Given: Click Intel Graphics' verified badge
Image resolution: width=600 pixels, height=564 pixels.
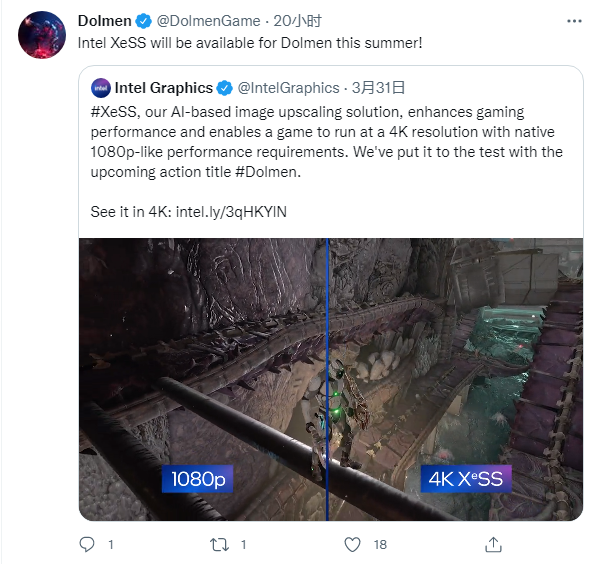Looking at the screenshot, I should (225, 88).
